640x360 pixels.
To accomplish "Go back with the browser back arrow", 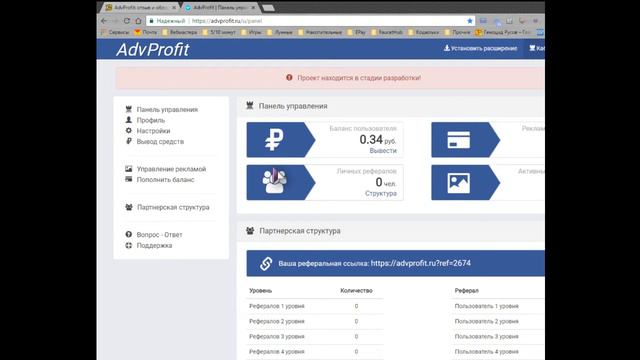I will (104, 21).
